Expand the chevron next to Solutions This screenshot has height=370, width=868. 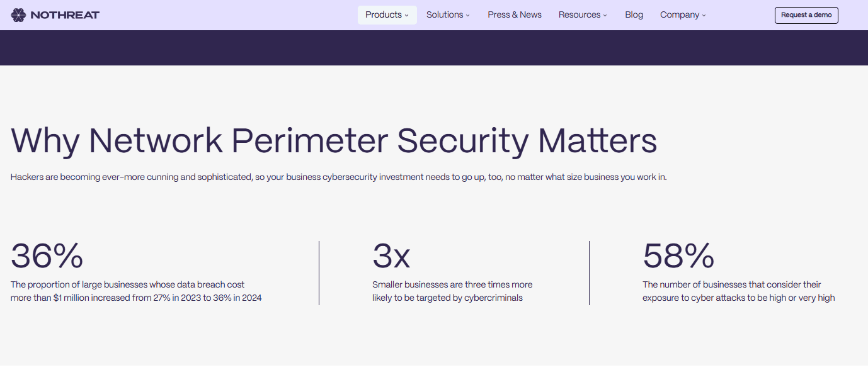pos(468,16)
